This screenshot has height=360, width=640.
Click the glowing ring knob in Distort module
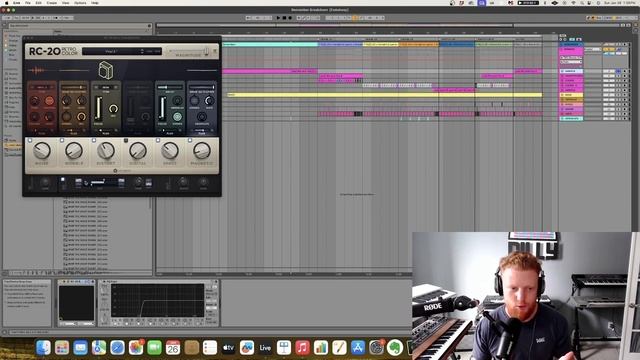pyautogui.click(x=113, y=109)
